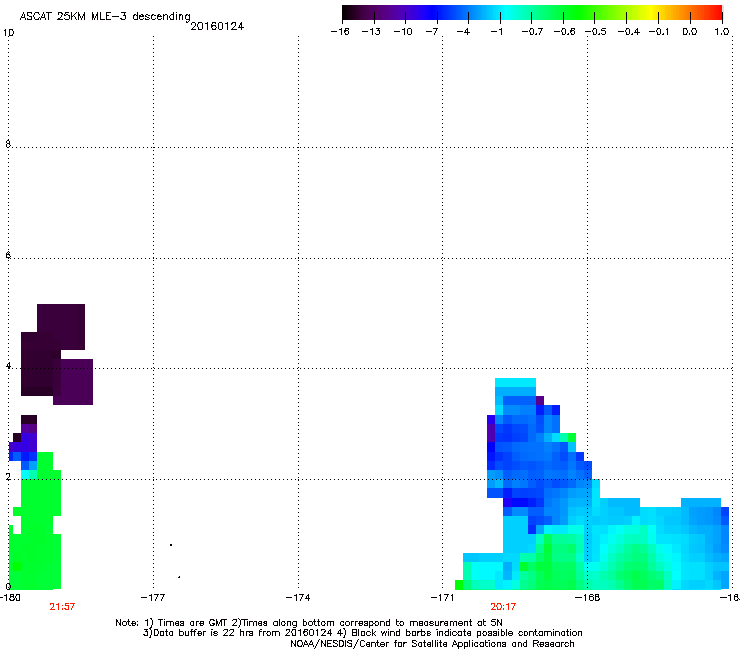Viewport: 740px width, 650px height.
Task: Click the latitude label 8 on the left axis
Action: (8, 144)
